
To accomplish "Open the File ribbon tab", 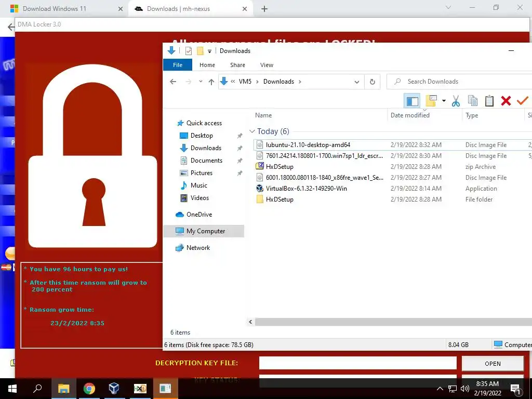I will click(x=178, y=65).
